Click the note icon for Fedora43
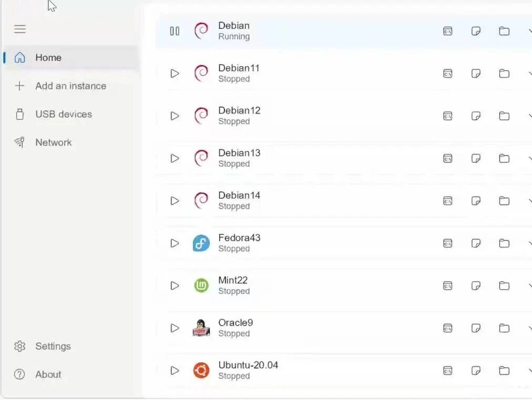The height and width of the screenshot is (400, 532). pyautogui.click(x=476, y=243)
